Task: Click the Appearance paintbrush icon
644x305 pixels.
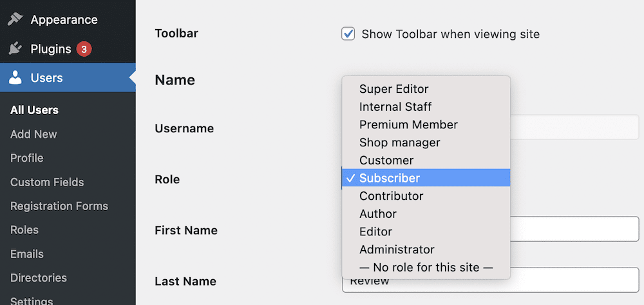Action: [x=15, y=19]
